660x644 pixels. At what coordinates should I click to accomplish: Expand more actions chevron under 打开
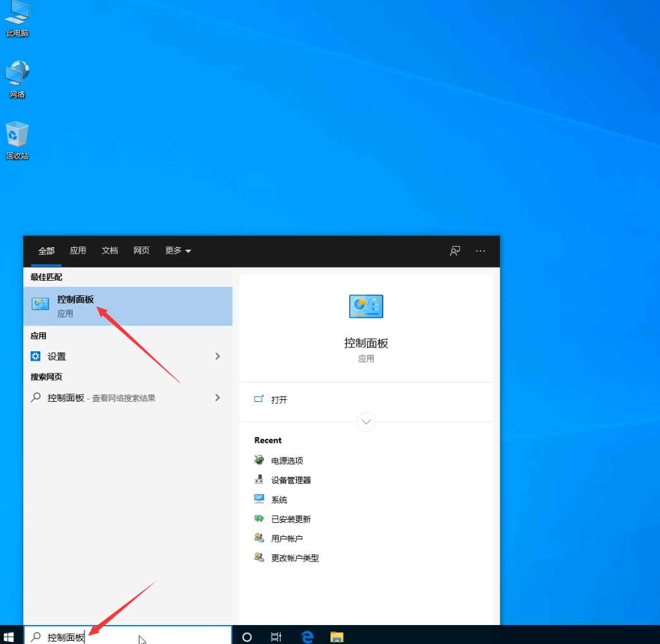click(x=366, y=421)
